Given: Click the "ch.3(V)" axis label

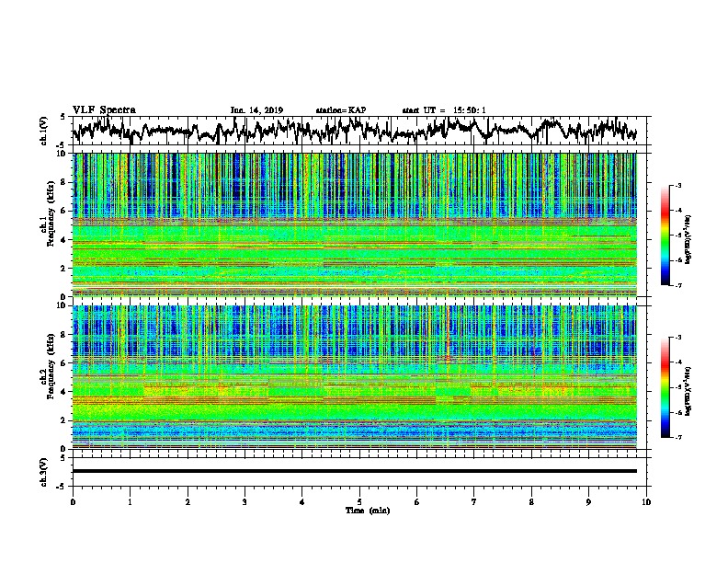Looking at the screenshot, I should tap(43, 473).
